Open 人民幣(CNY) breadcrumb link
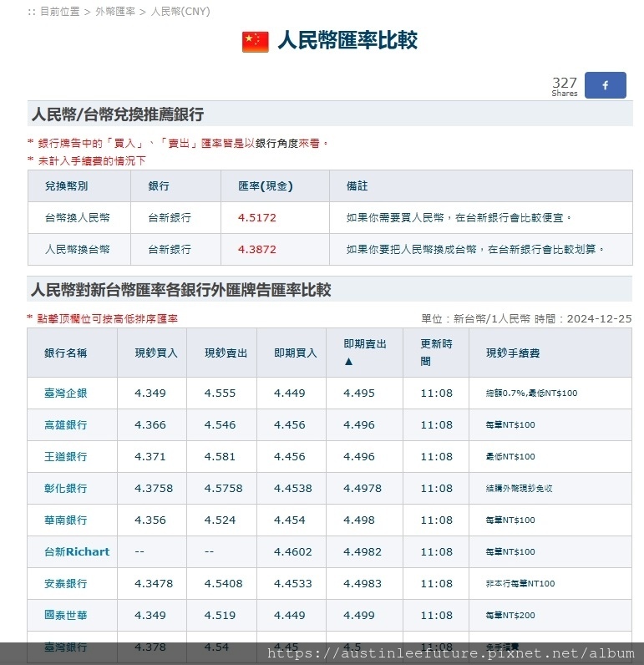Screen dimensions: 644x665 click(x=180, y=12)
